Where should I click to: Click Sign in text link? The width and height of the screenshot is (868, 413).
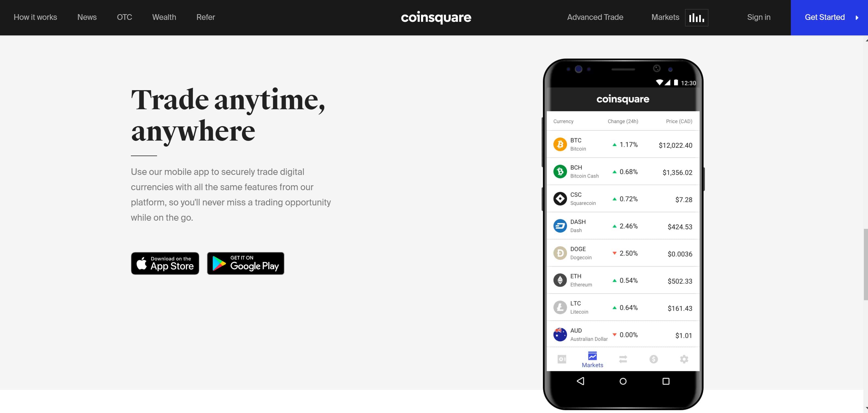click(758, 17)
